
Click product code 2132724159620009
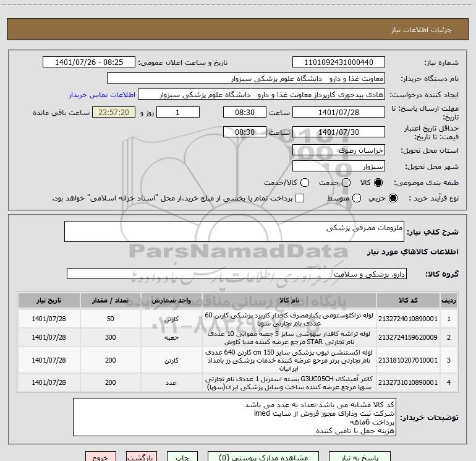(x=408, y=337)
